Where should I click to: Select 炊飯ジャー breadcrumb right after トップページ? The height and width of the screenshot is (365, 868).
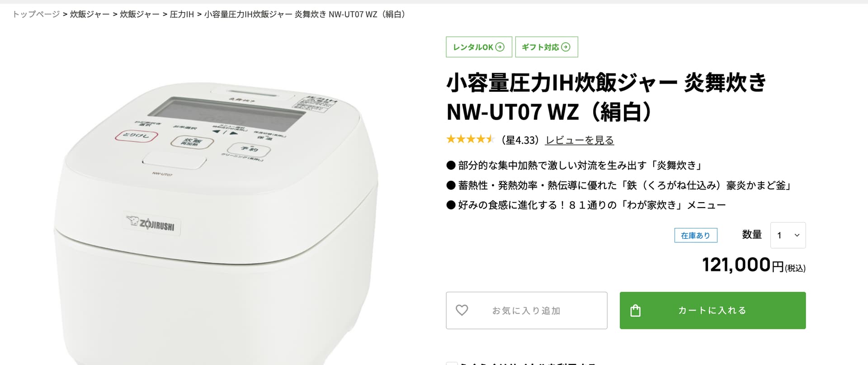click(x=90, y=14)
